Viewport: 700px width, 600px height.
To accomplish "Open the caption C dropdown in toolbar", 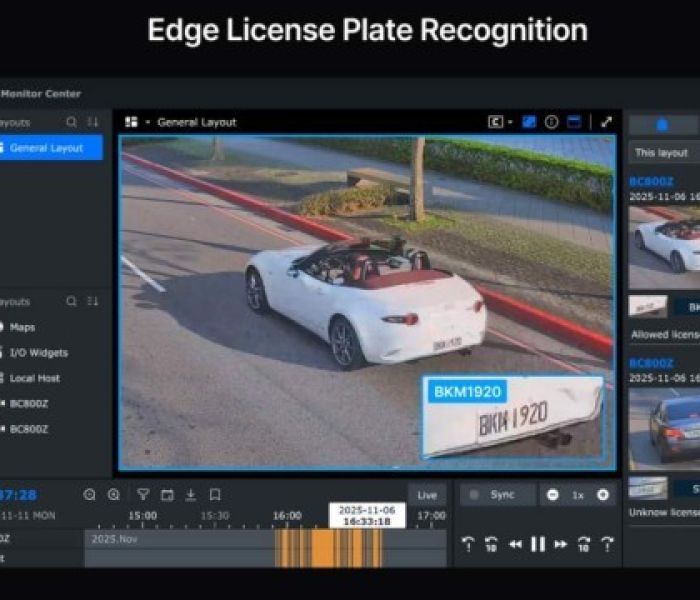I will 499,122.
